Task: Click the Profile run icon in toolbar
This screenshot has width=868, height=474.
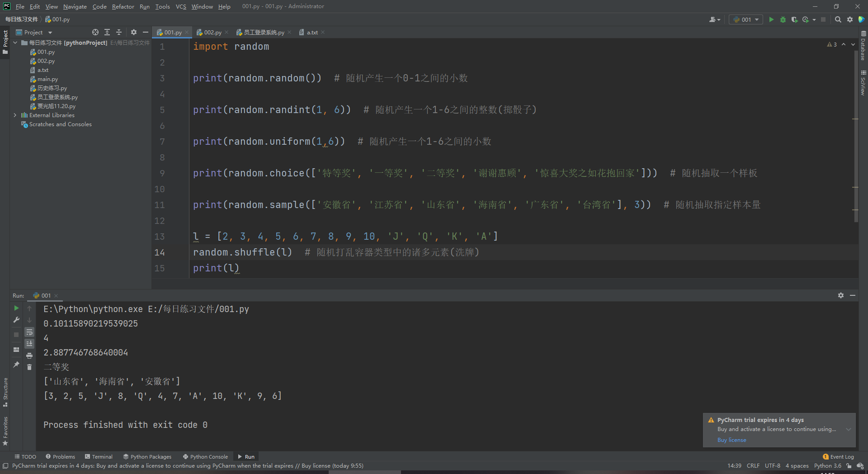Action: [x=806, y=19]
